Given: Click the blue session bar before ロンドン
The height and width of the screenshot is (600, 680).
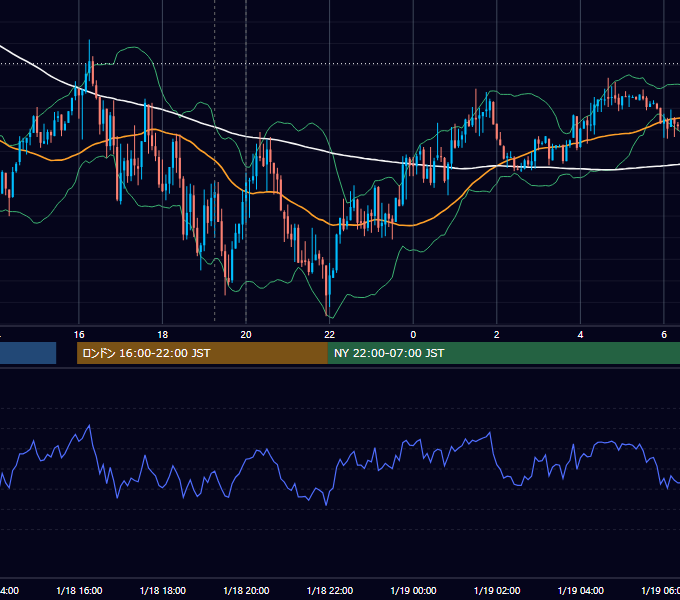Looking at the screenshot, I should click(x=28, y=353).
